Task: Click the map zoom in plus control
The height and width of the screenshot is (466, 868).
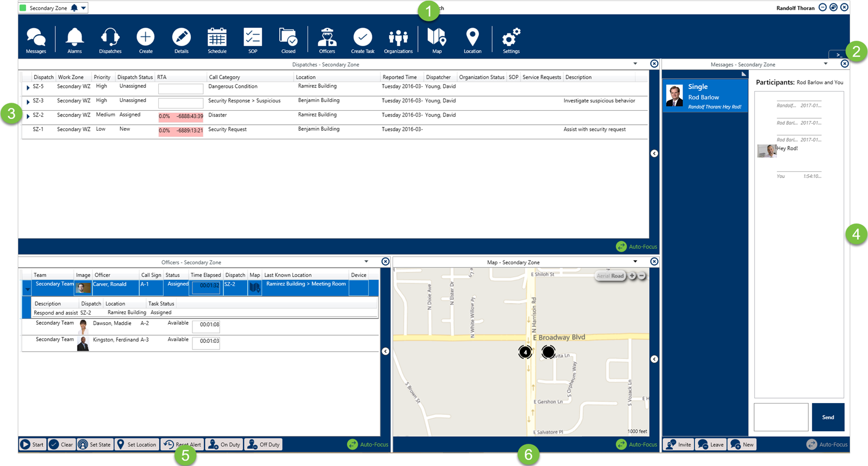Action: [632, 276]
